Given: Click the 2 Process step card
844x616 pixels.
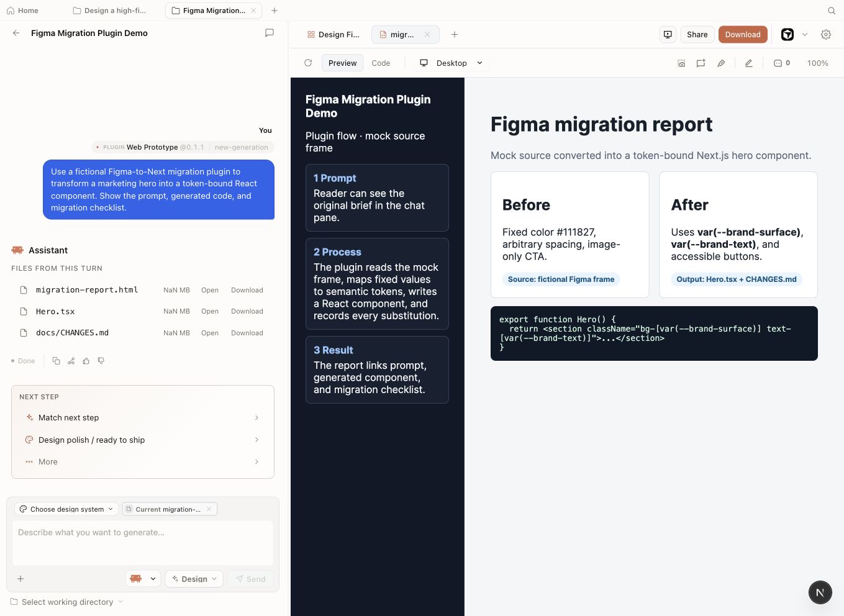Looking at the screenshot, I should [377, 284].
